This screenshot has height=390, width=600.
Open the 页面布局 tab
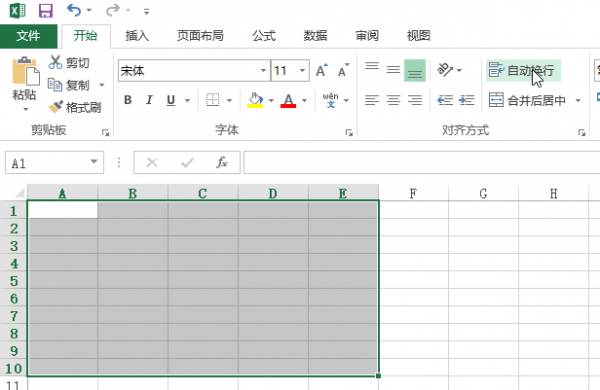(x=200, y=36)
